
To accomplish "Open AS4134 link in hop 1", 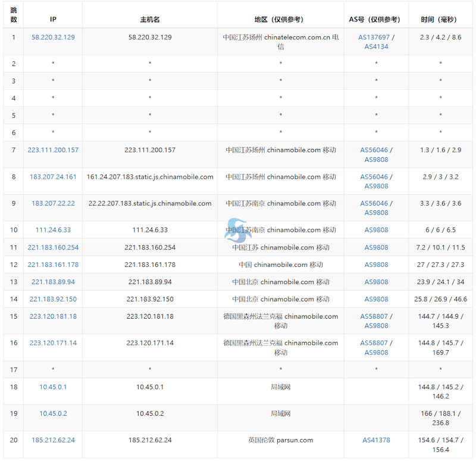I will pos(377,46).
